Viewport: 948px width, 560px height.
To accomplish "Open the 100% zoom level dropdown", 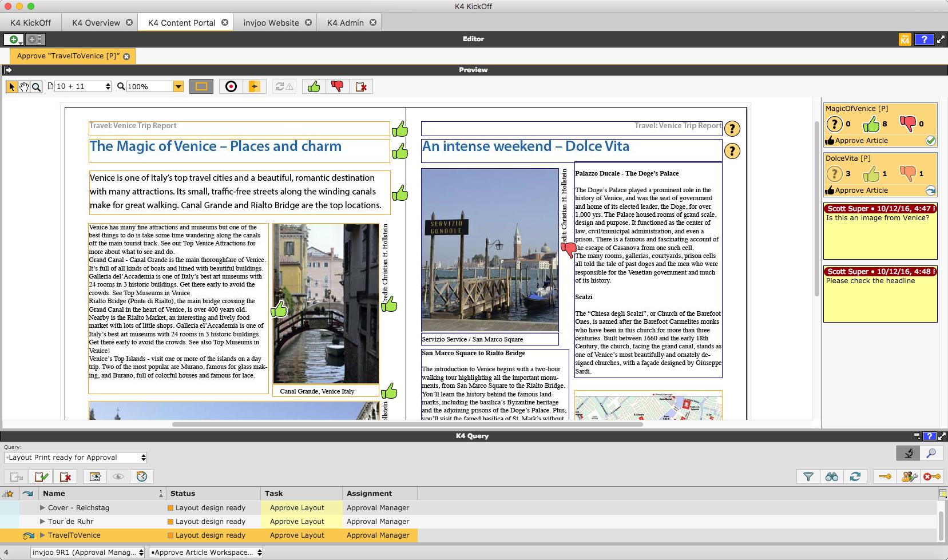I will click(x=179, y=86).
